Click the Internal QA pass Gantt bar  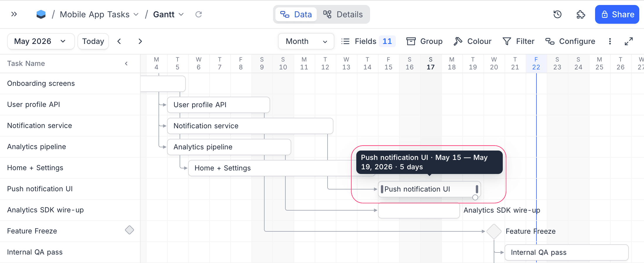click(567, 252)
